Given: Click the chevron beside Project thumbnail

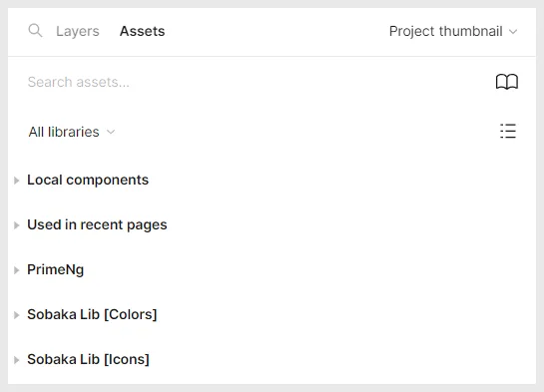Looking at the screenshot, I should point(513,32).
